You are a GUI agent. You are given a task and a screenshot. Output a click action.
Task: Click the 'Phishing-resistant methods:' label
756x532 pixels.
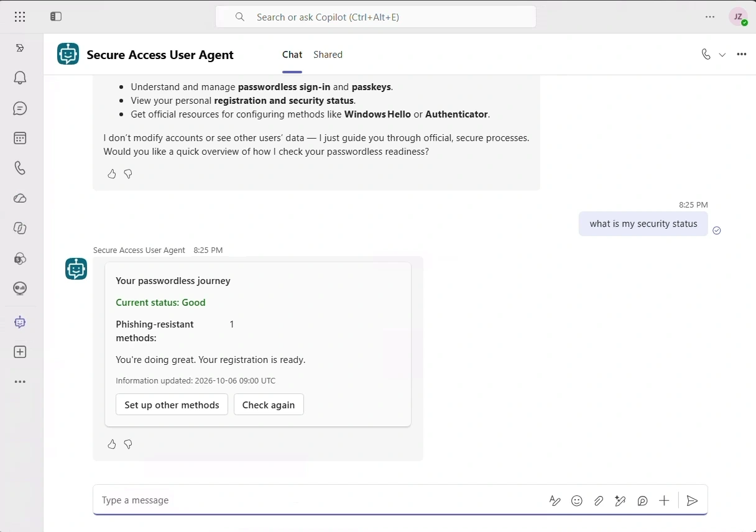coord(155,331)
